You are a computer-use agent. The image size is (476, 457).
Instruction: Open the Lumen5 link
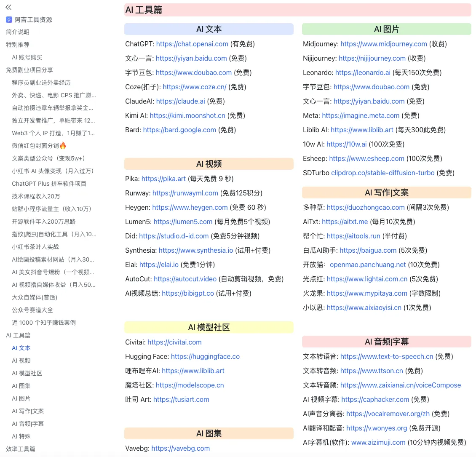[x=183, y=222]
